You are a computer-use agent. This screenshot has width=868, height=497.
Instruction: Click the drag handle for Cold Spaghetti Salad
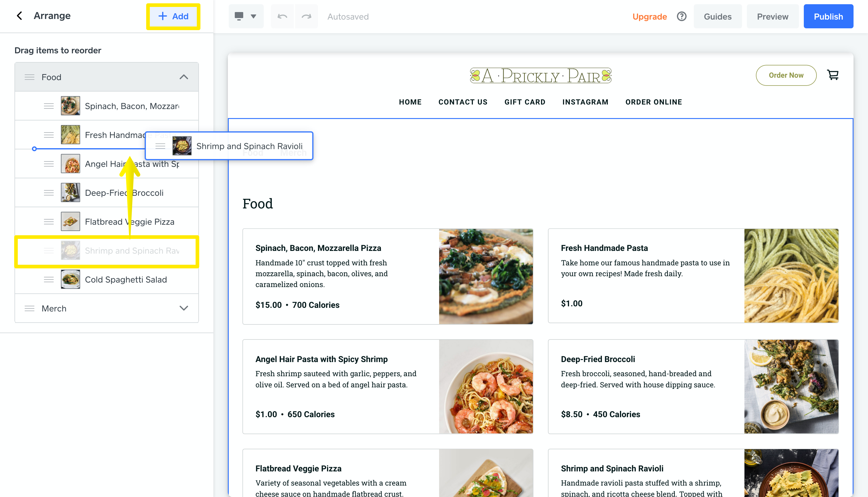pyautogui.click(x=49, y=279)
